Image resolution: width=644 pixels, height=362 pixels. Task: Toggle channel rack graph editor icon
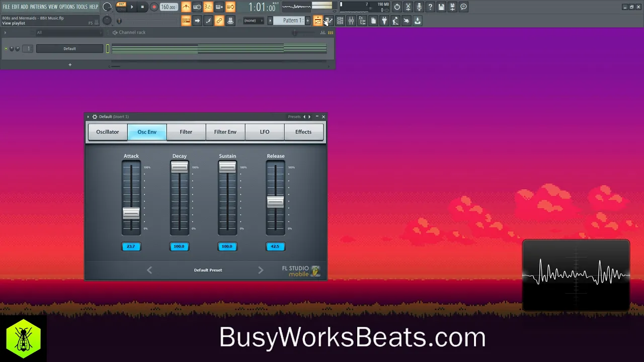(323, 32)
